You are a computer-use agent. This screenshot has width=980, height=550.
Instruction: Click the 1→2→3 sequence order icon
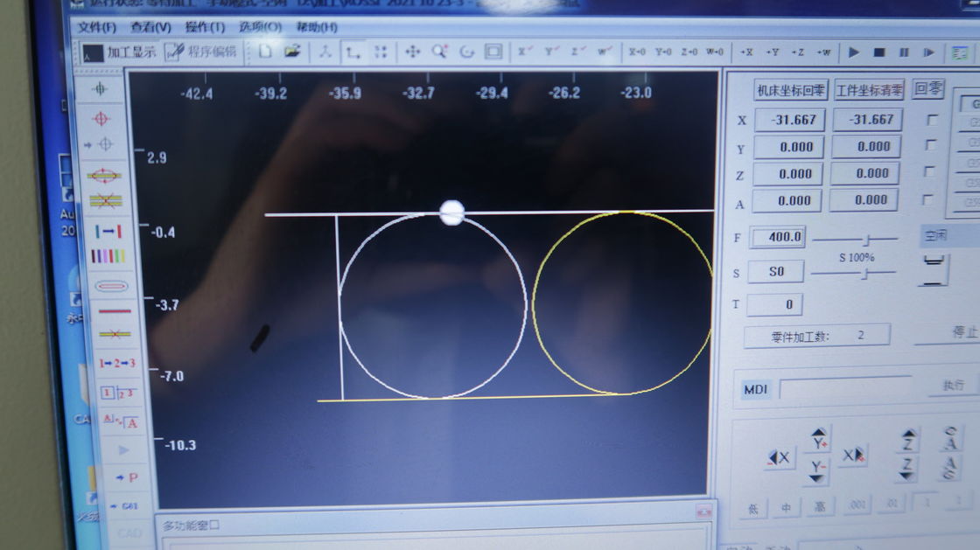pyautogui.click(x=116, y=363)
